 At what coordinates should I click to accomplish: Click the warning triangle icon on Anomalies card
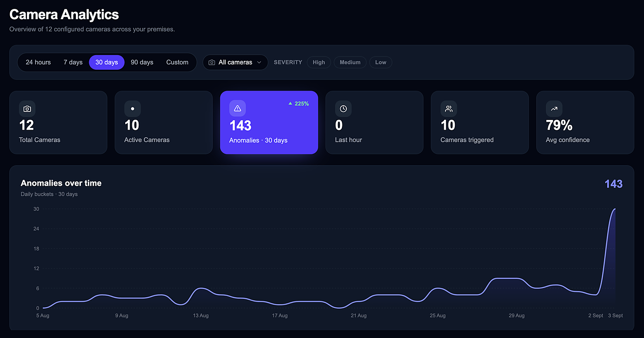click(237, 108)
